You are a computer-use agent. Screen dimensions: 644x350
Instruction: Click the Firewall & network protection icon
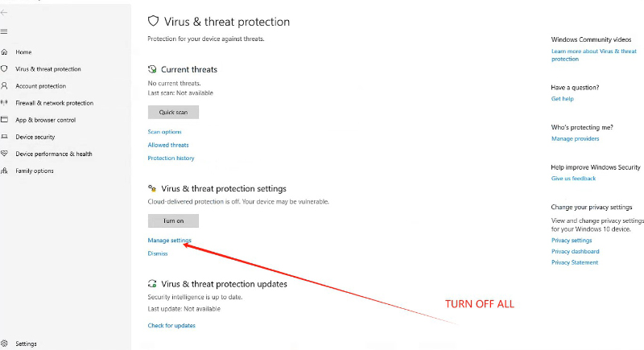5,102
